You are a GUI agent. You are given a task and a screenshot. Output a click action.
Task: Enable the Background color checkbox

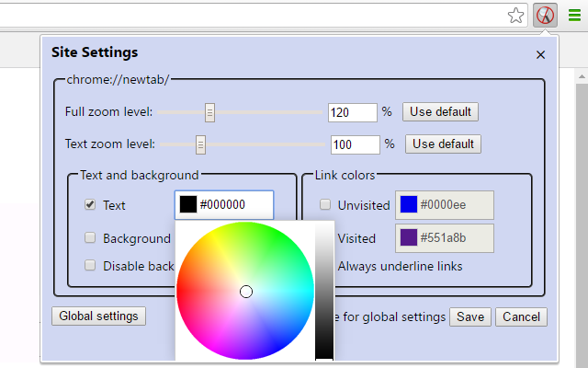pos(90,237)
